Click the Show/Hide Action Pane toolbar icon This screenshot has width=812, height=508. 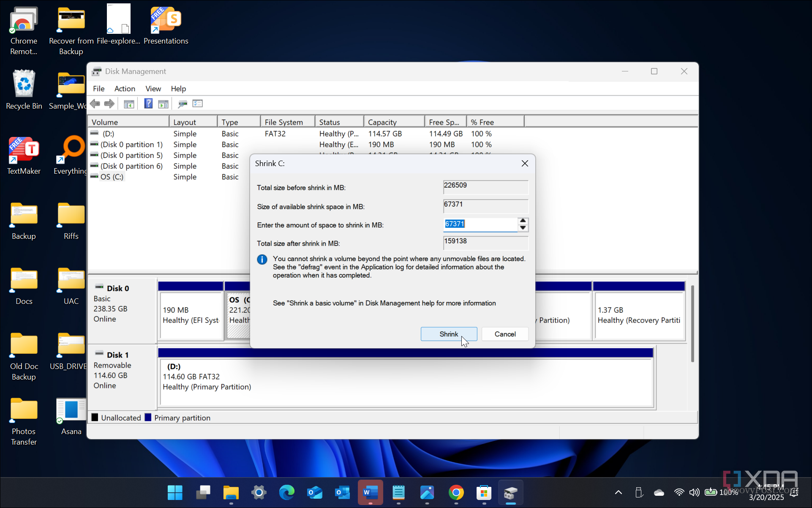coord(163,104)
